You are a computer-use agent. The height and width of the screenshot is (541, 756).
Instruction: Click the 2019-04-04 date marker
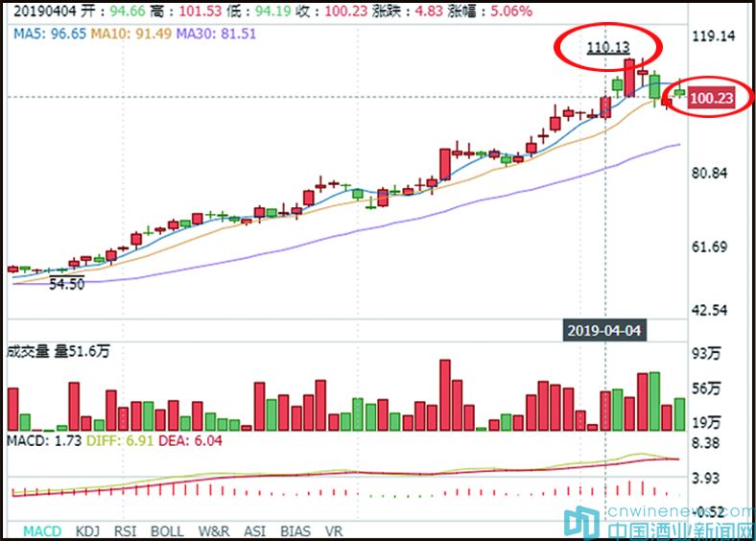(602, 330)
